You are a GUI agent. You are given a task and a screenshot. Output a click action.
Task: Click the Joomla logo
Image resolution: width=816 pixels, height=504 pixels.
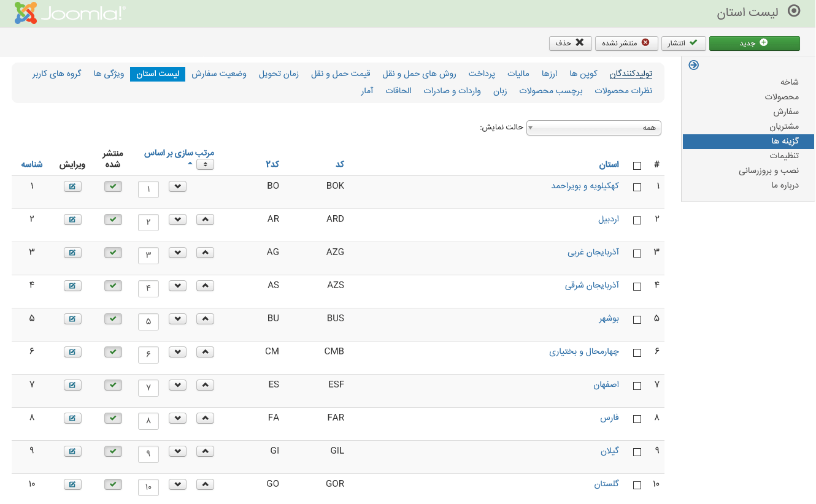pyautogui.click(x=69, y=13)
